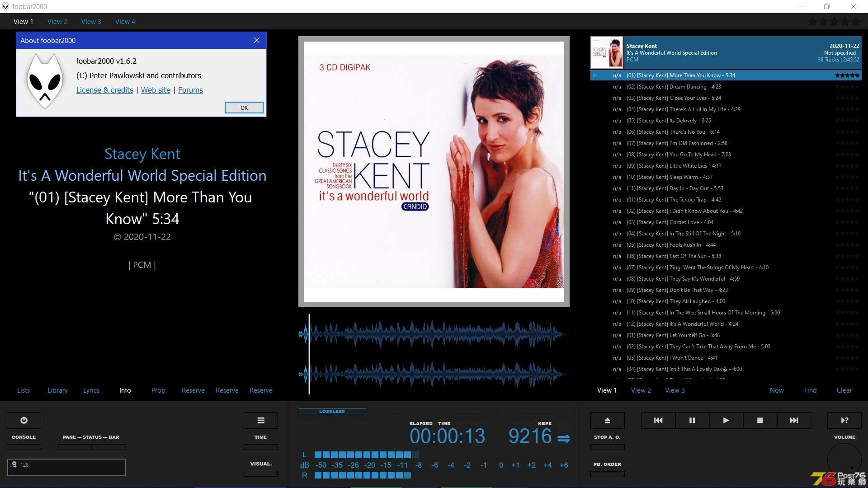The width and height of the screenshot is (868, 488).
Task: Select View 1 in top bar
Action: click(x=23, y=21)
